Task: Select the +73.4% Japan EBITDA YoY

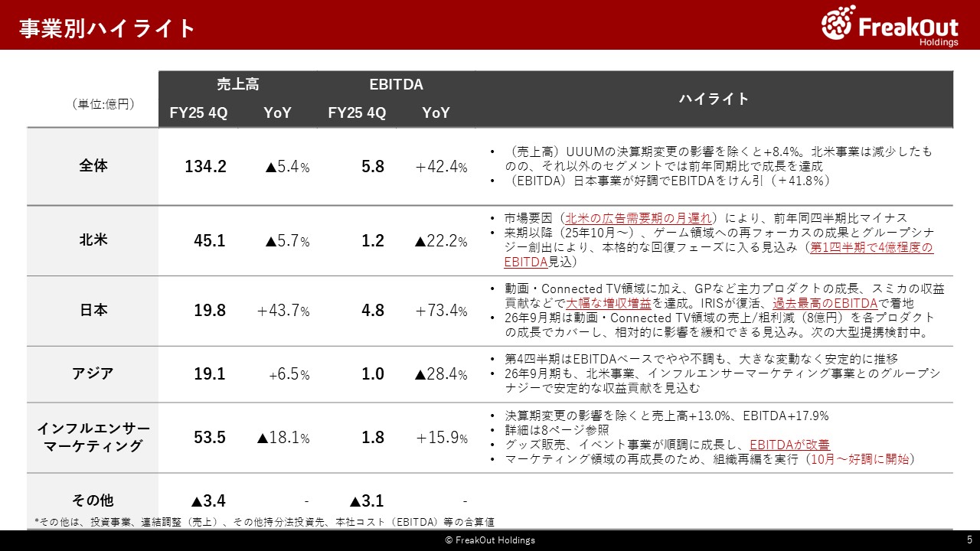Action: coord(441,311)
